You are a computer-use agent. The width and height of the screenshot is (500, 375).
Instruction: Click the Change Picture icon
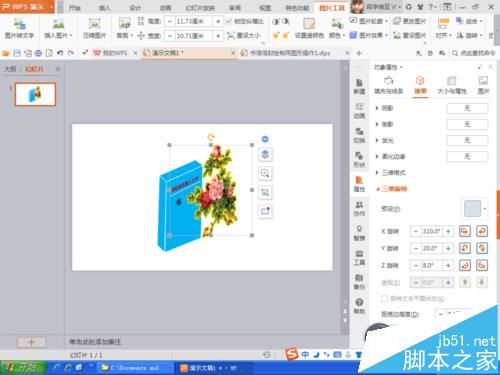tap(397, 21)
